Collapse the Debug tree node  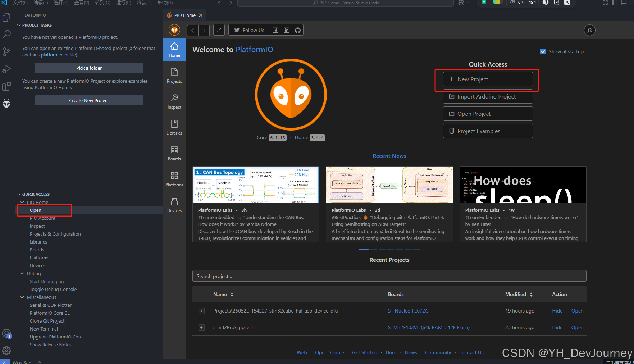[22, 273]
